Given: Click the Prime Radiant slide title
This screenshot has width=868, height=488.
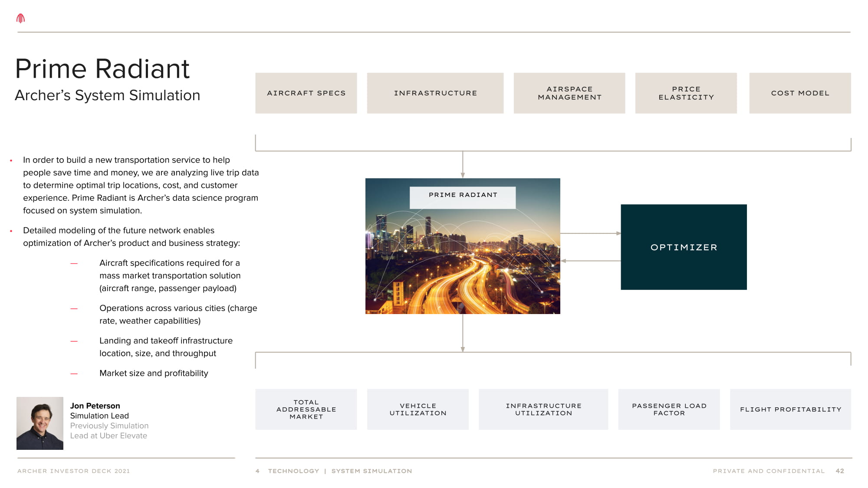Looking at the screenshot, I should 102,69.
